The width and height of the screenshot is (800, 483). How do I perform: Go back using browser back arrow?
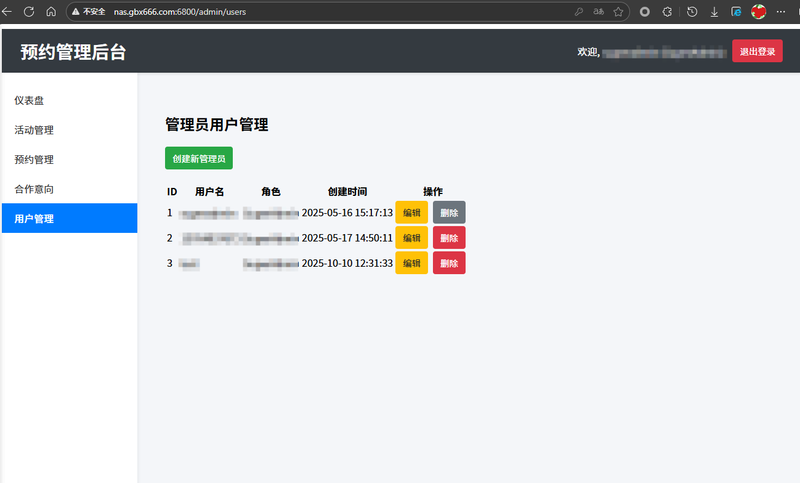(7, 11)
